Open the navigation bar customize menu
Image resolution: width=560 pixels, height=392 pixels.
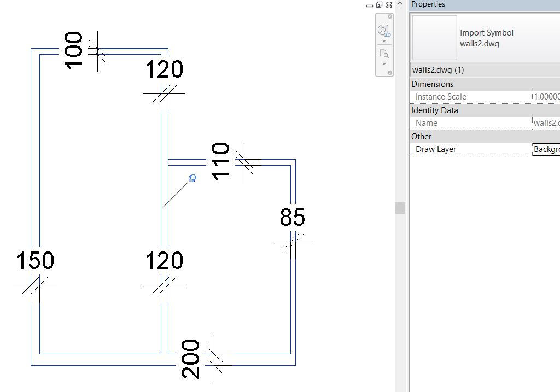click(389, 73)
